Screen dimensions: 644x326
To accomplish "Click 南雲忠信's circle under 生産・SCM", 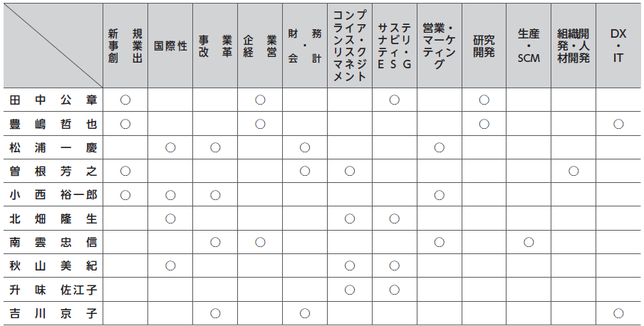I will (x=529, y=242).
